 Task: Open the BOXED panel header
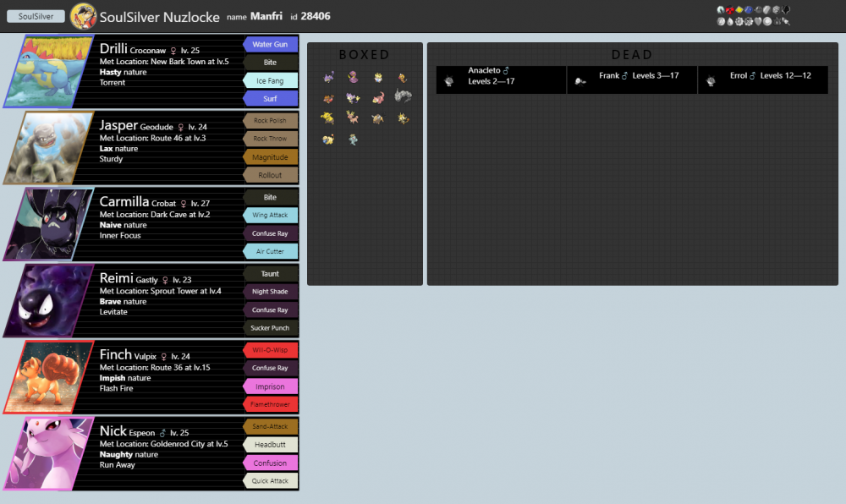click(365, 54)
